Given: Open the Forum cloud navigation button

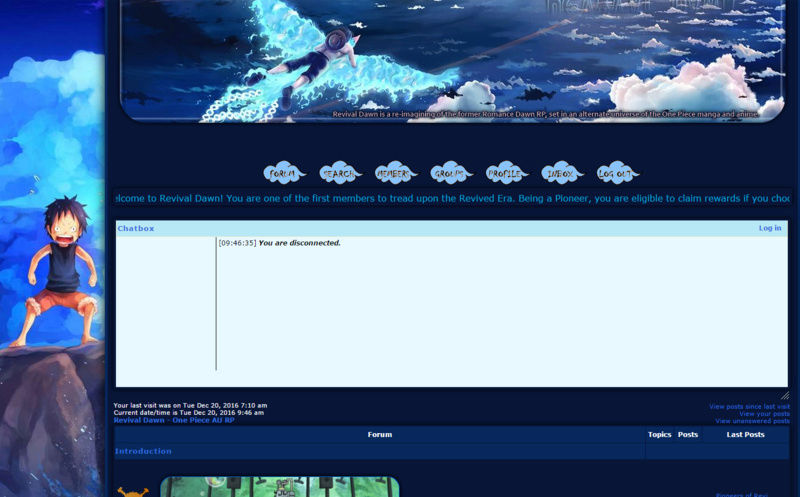Looking at the screenshot, I should [284, 173].
